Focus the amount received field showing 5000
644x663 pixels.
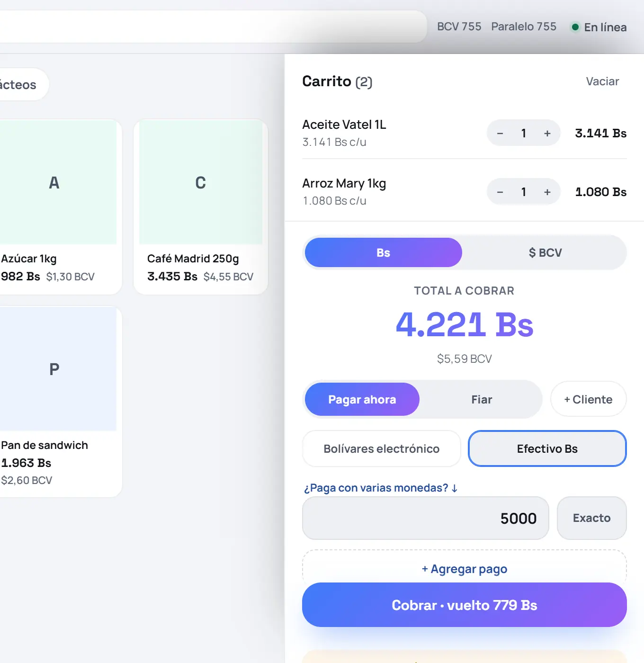[x=426, y=518]
